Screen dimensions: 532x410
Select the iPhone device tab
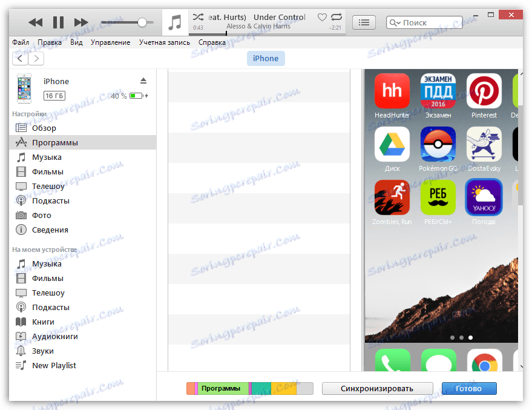(x=266, y=58)
